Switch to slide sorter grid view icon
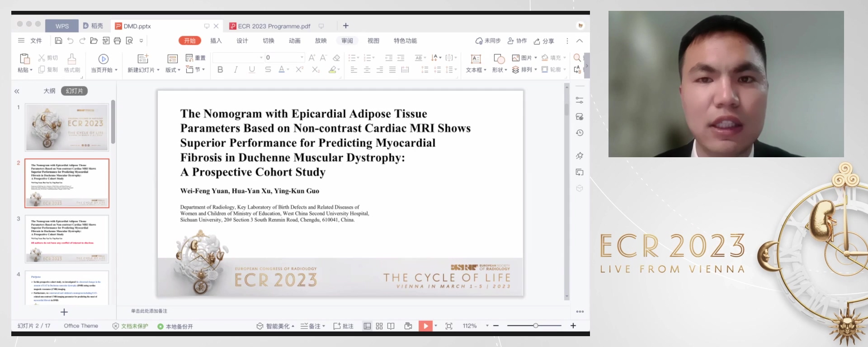This screenshot has width=868, height=347. click(x=379, y=326)
